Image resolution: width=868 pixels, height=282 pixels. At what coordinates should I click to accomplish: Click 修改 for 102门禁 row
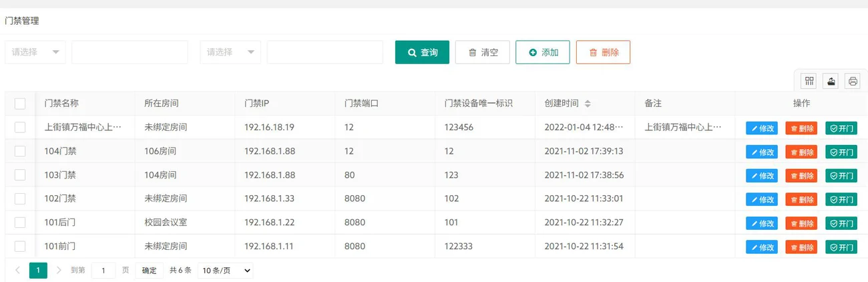point(762,199)
